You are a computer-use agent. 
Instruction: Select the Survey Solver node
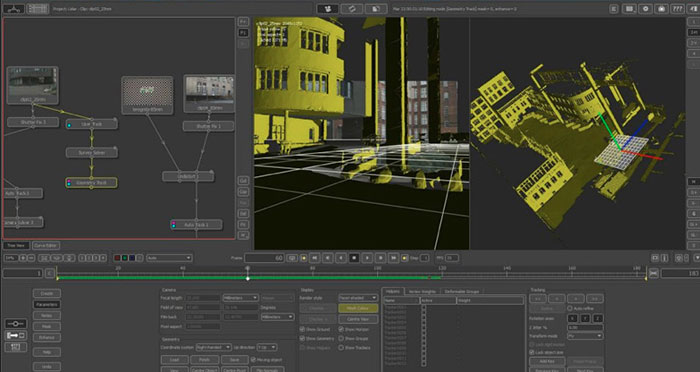tap(92, 153)
